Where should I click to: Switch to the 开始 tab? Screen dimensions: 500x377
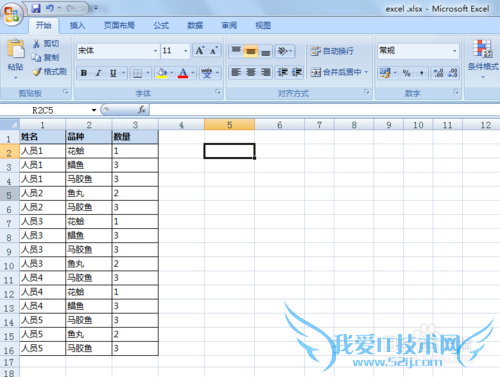44,25
